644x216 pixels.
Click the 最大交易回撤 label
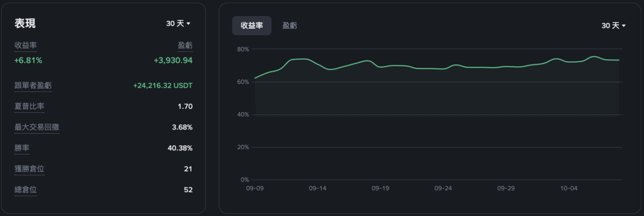[36, 127]
